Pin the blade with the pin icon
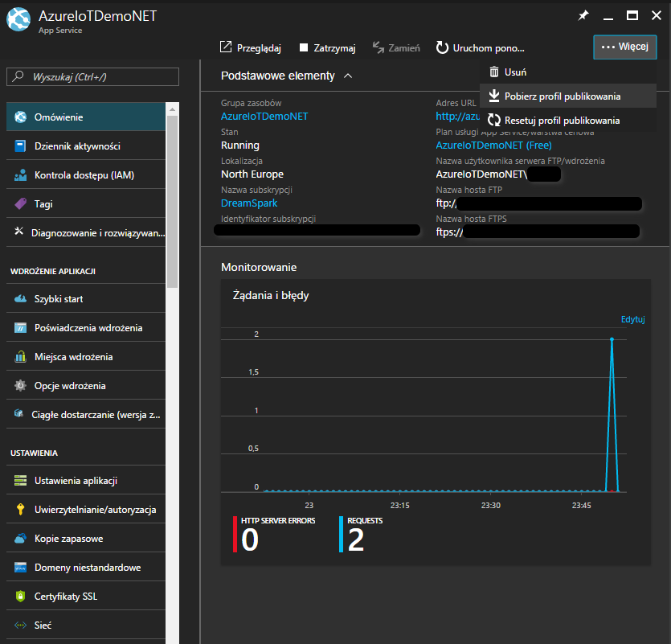The image size is (671, 644). coord(583,16)
